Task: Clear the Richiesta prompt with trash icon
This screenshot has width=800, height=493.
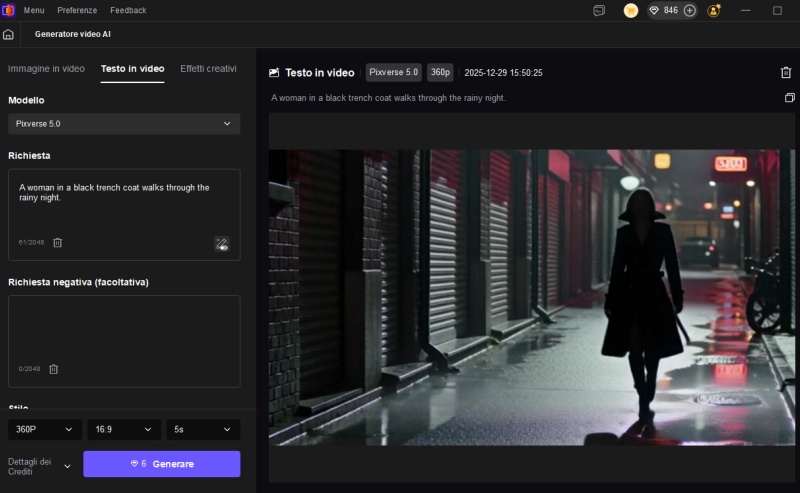Action: (57, 243)
